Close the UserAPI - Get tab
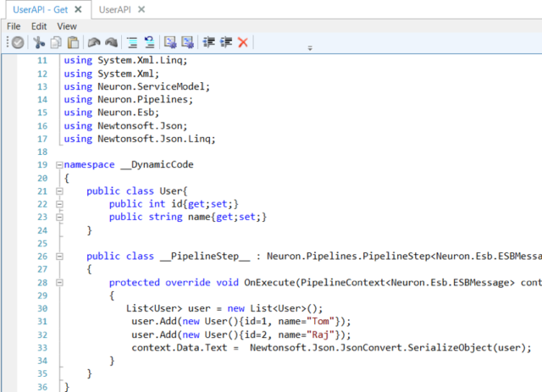Viewport: 542px width, 392px height. (79, 9)
